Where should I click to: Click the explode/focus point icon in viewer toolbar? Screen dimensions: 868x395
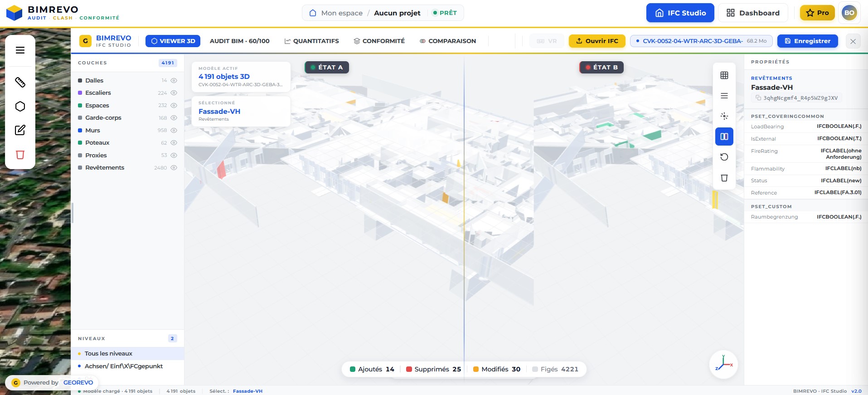click(x=724, y=116)
